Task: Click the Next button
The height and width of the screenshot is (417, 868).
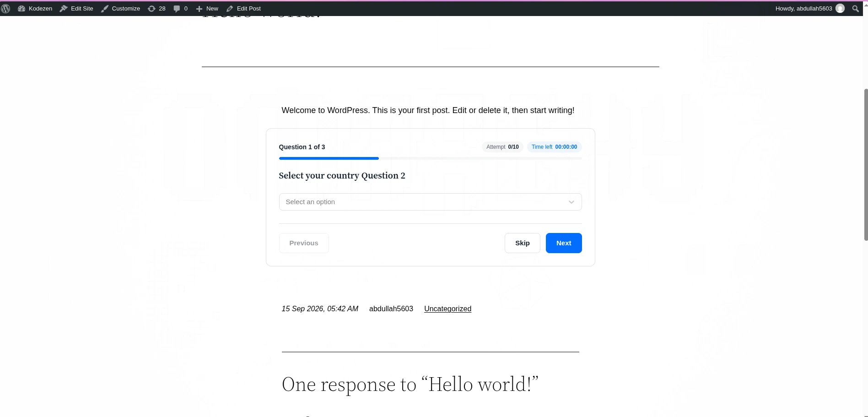Action: [564, 243]
